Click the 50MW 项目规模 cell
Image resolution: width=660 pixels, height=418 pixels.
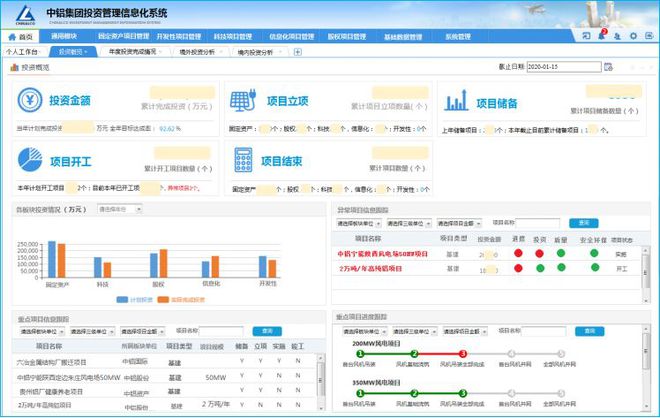tap(216, 378)
